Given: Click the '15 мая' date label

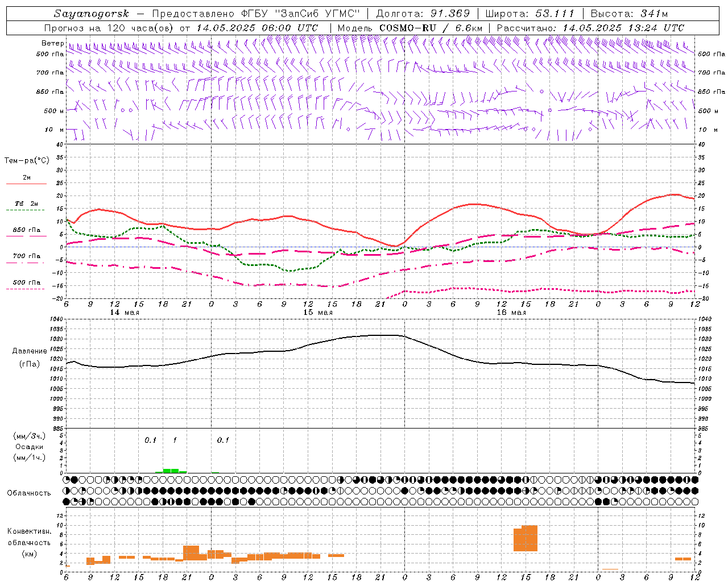Looking at the screenshot, I should coord(318,313).
